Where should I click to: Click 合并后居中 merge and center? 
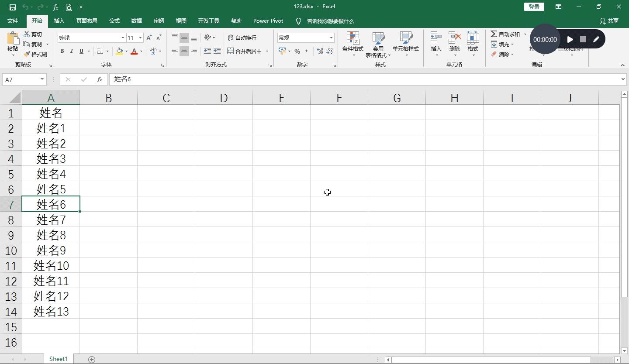[x=245, y=51]
